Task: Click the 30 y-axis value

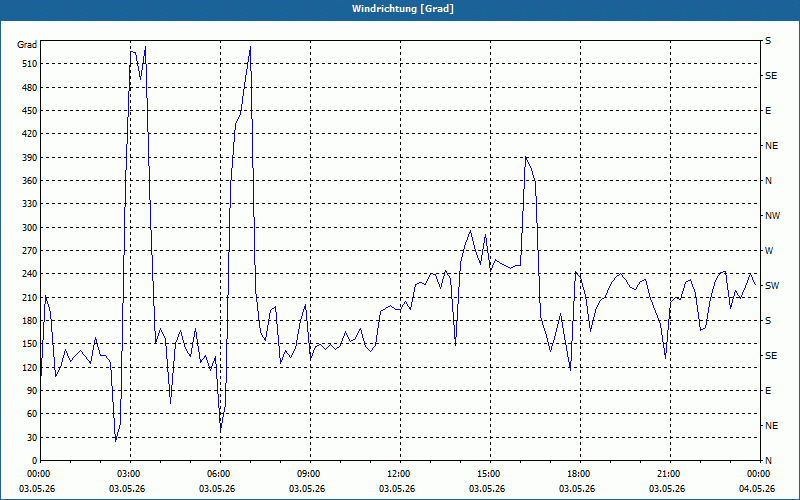Action: 31,437
